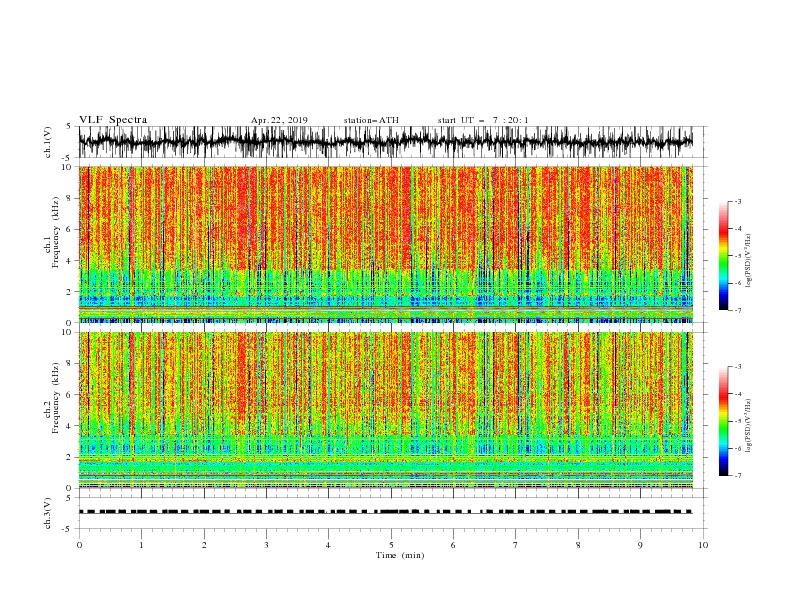Click the "10" tick on the time axis
This screenshot has height=612, width=792.
point(703,545)
